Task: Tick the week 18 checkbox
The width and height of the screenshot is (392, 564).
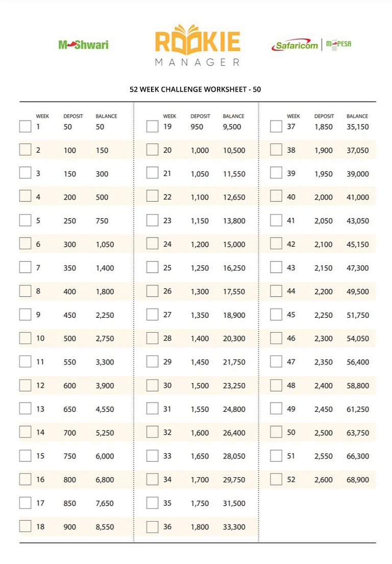Action: tap(25, 526)
